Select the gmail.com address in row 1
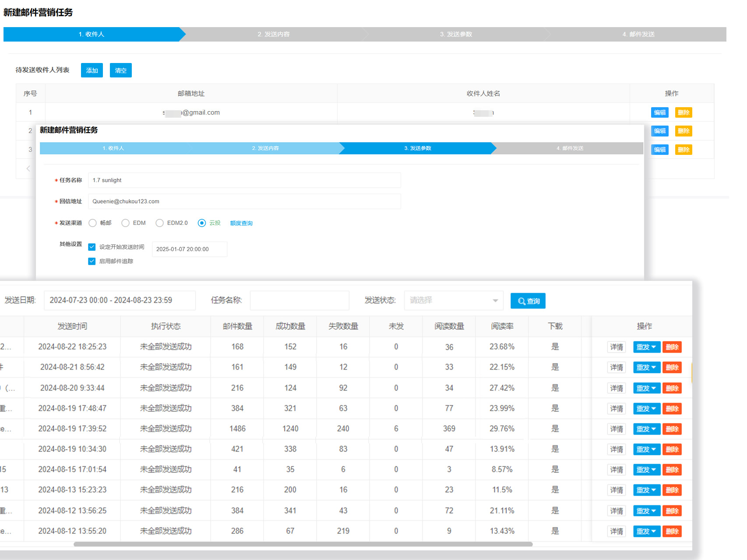The width and height of the screenshot is (747, 560). [191, 112]
